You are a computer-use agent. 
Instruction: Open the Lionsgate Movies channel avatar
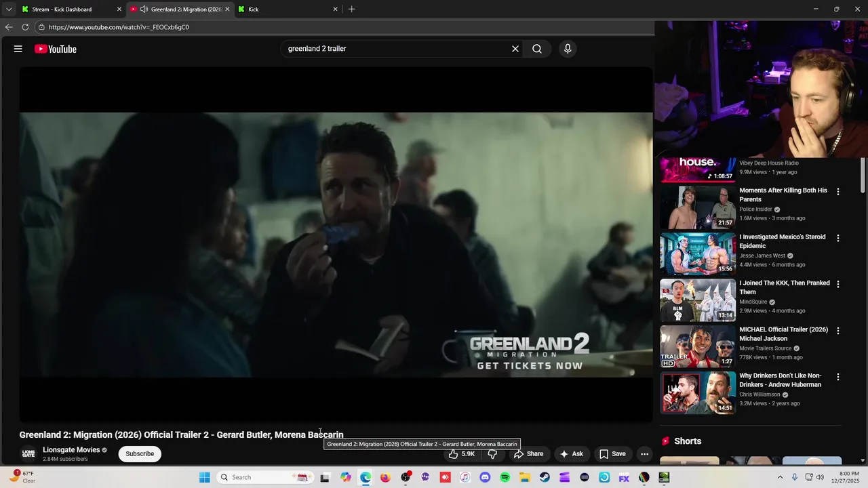[28, 453]
